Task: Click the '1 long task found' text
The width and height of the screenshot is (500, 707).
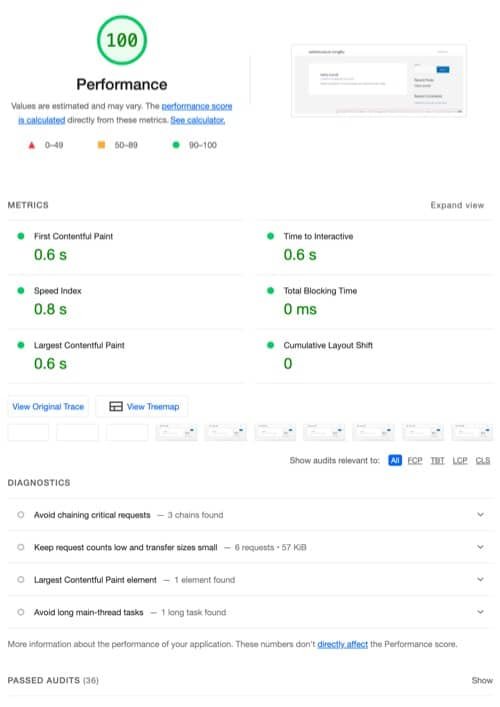Action: tap(193, 612)
